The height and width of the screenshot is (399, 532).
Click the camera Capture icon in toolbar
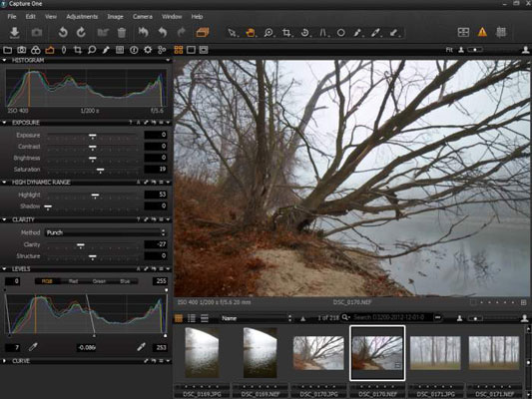(37, 33)
